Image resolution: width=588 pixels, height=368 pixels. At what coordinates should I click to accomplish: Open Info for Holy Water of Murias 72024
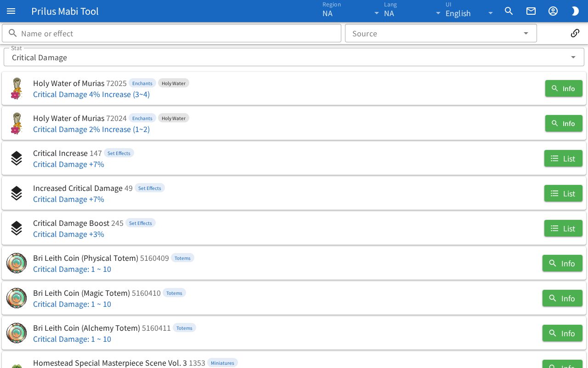pos(564,123)
